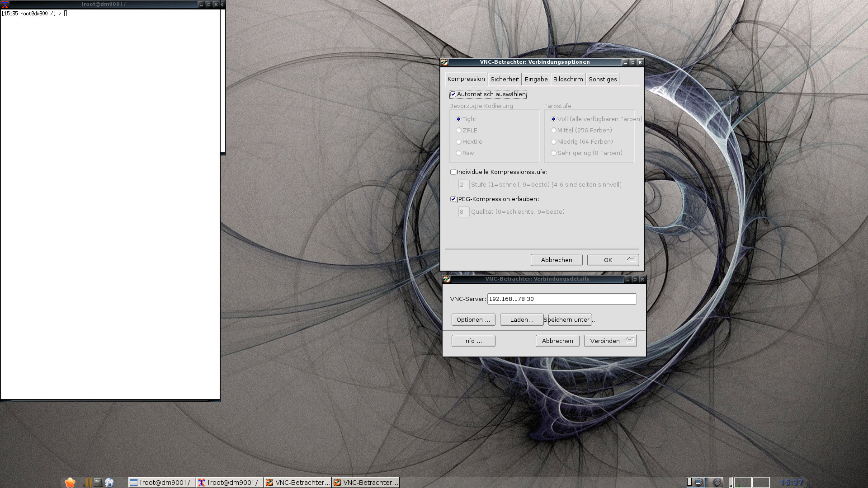Click the orange star start menu icon

[x=70, y=483]
